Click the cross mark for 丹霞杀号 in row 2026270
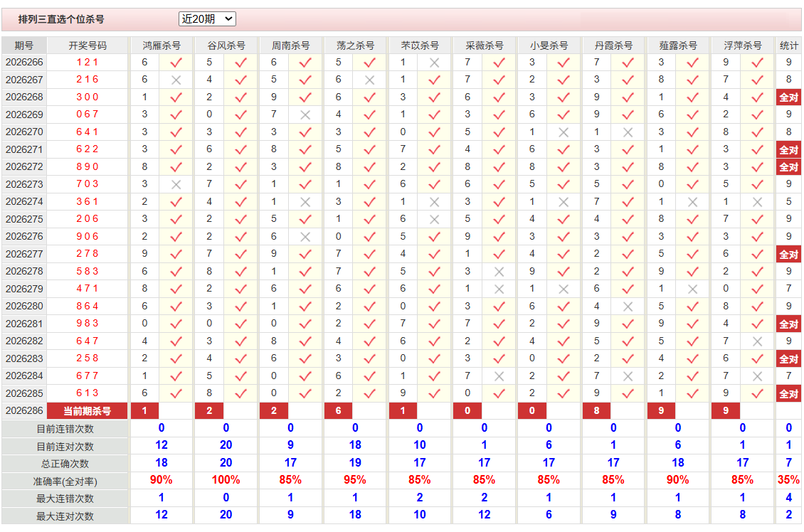The width and height of the screenshot is (804, 532). pyautogui.click(x=628, y=132)
